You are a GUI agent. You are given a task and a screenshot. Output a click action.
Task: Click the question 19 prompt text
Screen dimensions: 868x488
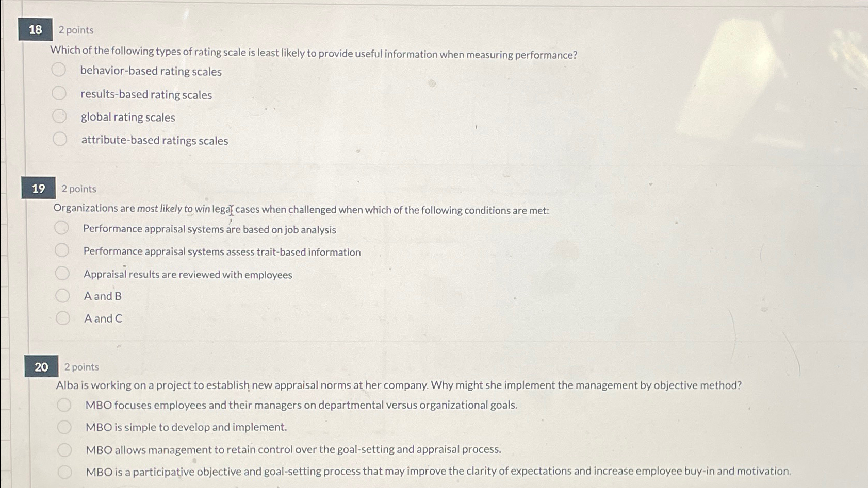(301, 209)
